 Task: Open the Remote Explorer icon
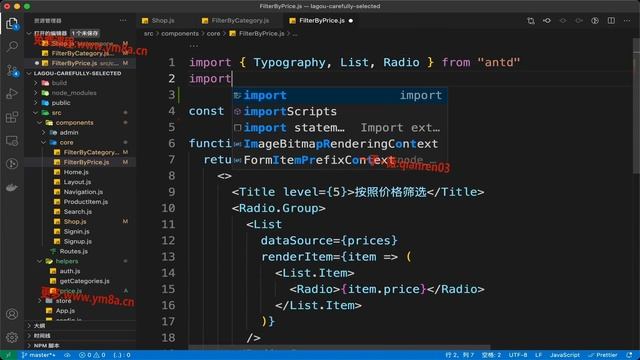tap(12, 141)
